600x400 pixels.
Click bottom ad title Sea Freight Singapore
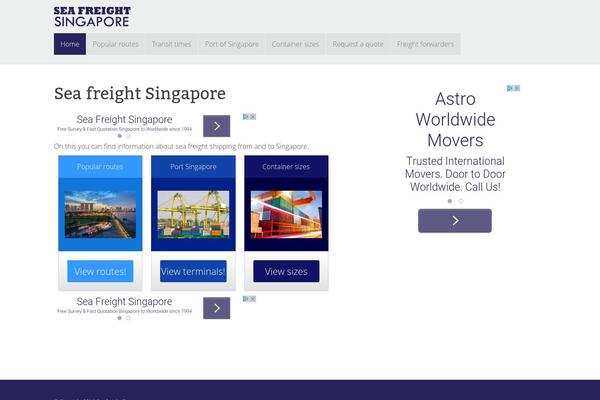(124, 302)
